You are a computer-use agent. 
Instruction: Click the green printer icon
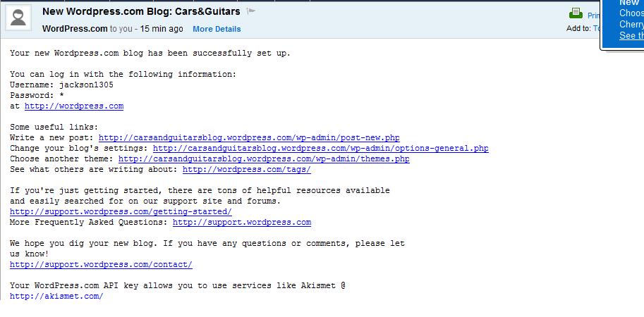tap(576, 13)
